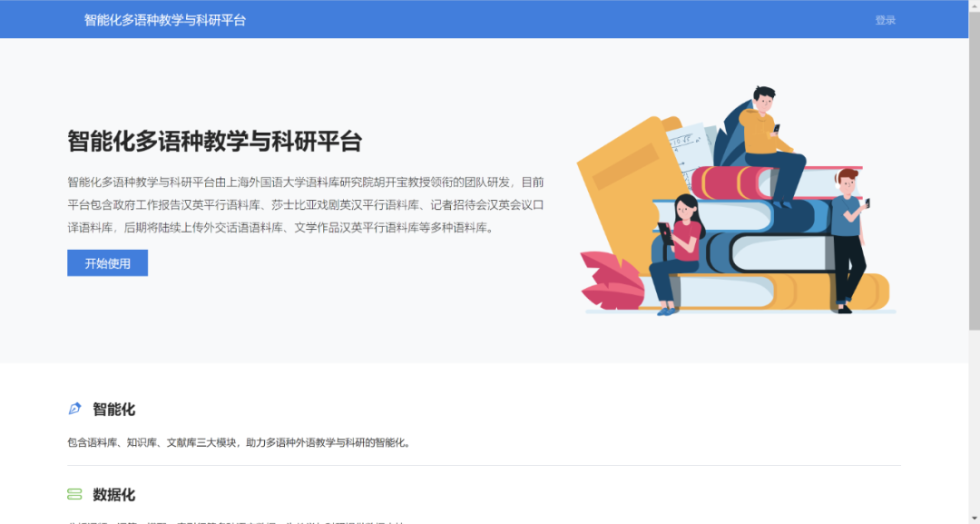
Task: Open the 登录 link in the navbar
Action: point(885,18)
